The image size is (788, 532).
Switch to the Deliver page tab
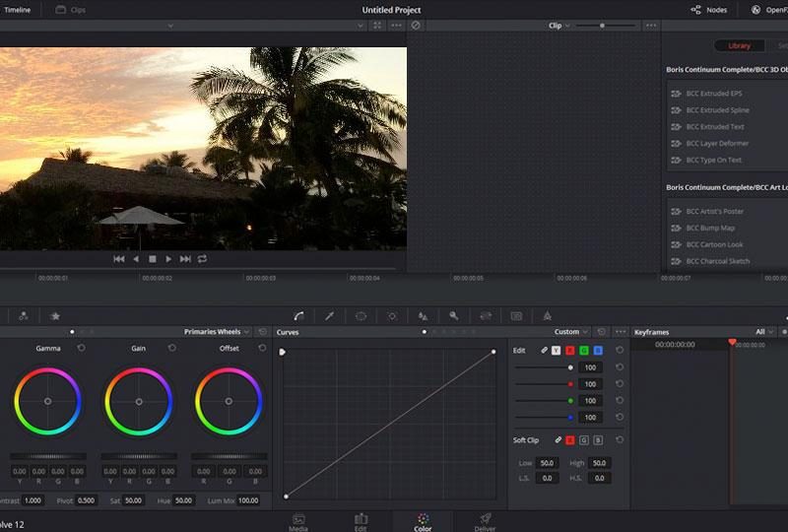[485, 521]
